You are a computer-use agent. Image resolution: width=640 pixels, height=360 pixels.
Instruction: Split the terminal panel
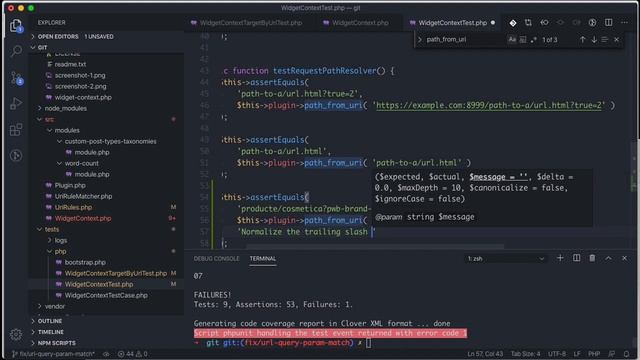[576, 258]
